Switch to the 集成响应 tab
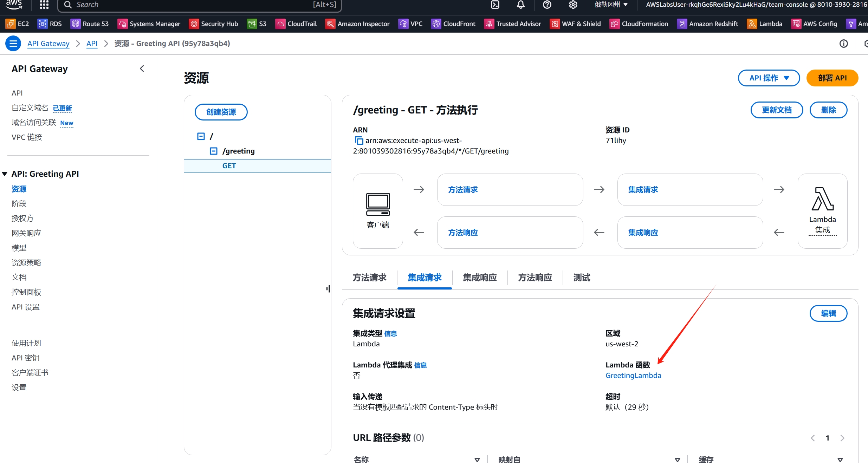Screen dimensions: 868x463 coord(480,278)
